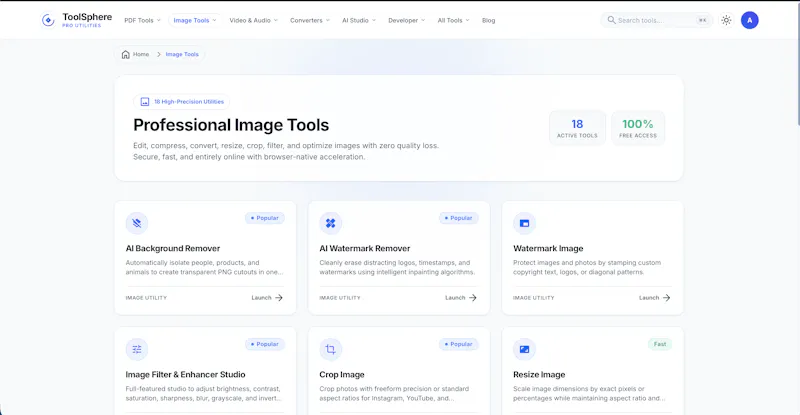Click the 18 High-Precision Utilities badge
Image resolution: width=800 pixels, height=415 pixels.
182,102
